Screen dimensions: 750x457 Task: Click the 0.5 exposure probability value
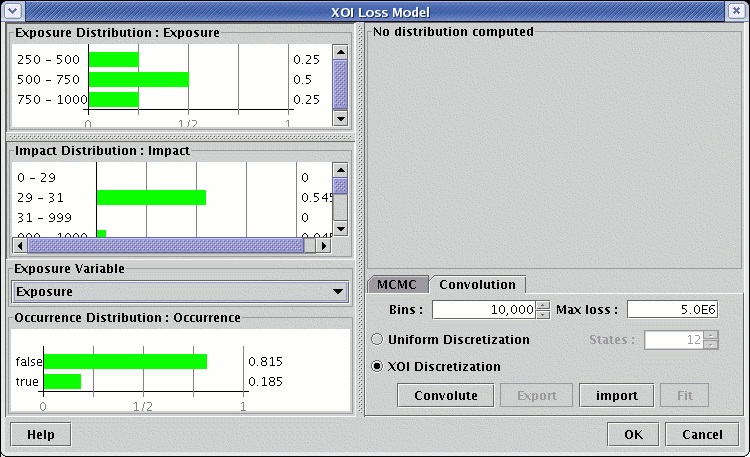click(302, 79)
